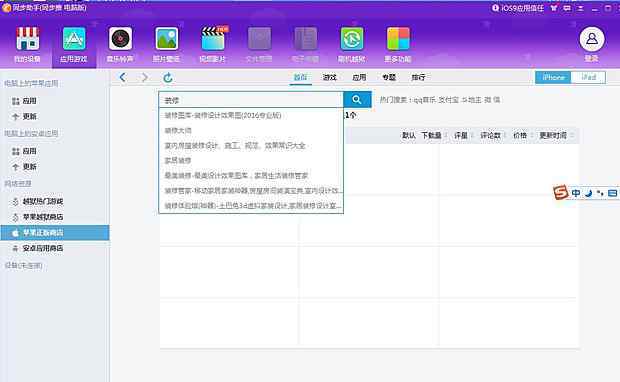Open the colorful More Functions tiles icon
Screen dimensions: 620x382
[x=398, y=39]
